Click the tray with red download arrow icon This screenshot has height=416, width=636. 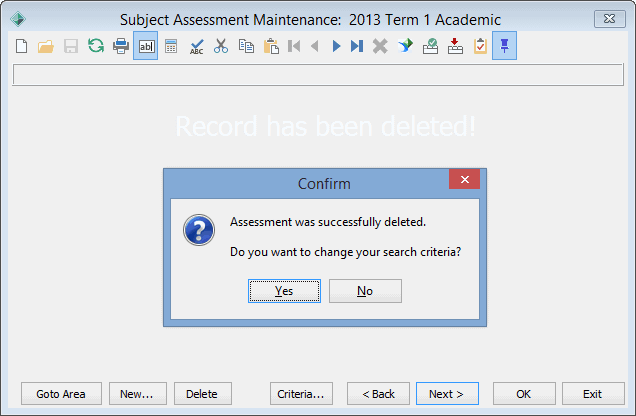(455, 46)
